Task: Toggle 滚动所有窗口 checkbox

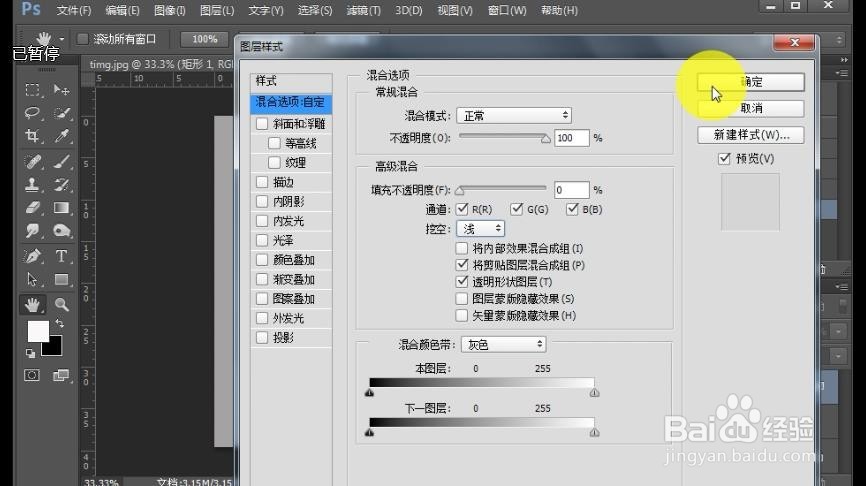Action: tap(83, 39)
